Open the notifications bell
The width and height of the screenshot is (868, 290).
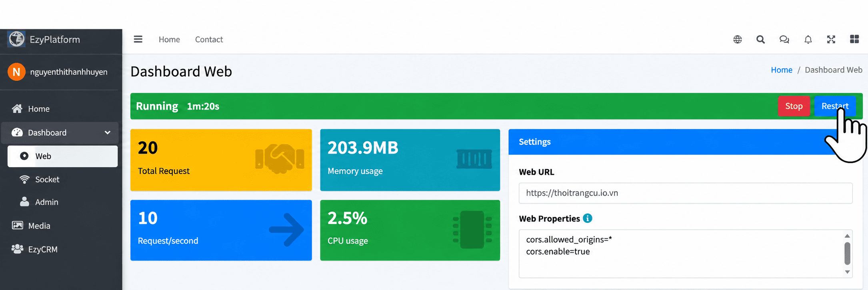point(808,40)
